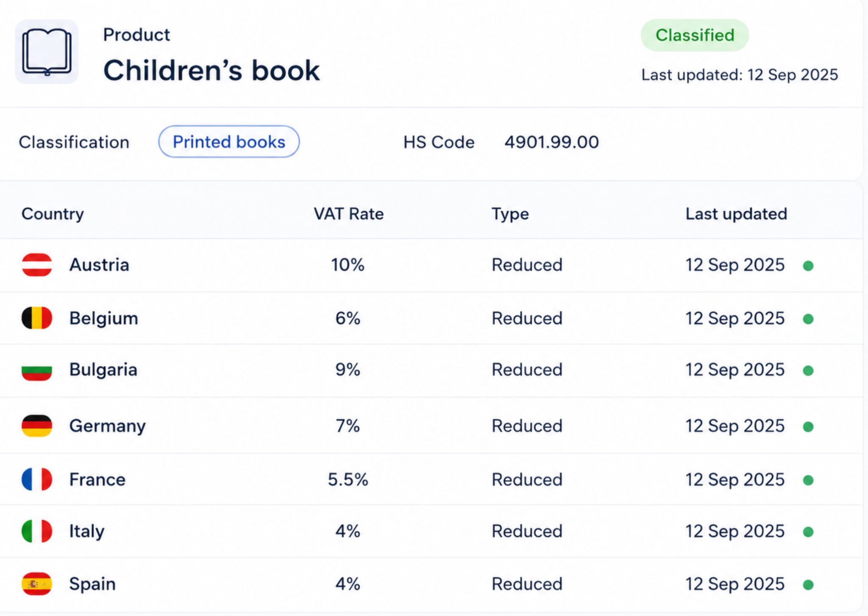Click the Reduced type in Italy row
Screen dimensions: 868x616
coord(527,531)
